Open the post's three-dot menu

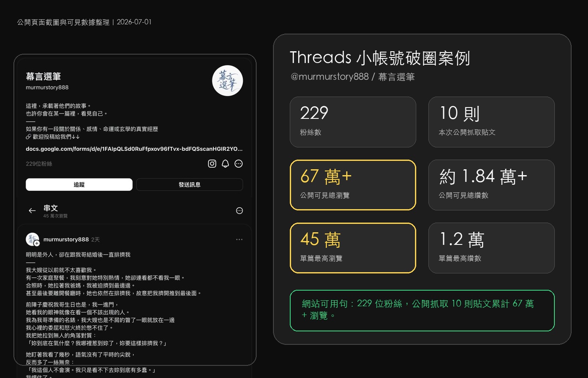239,239
